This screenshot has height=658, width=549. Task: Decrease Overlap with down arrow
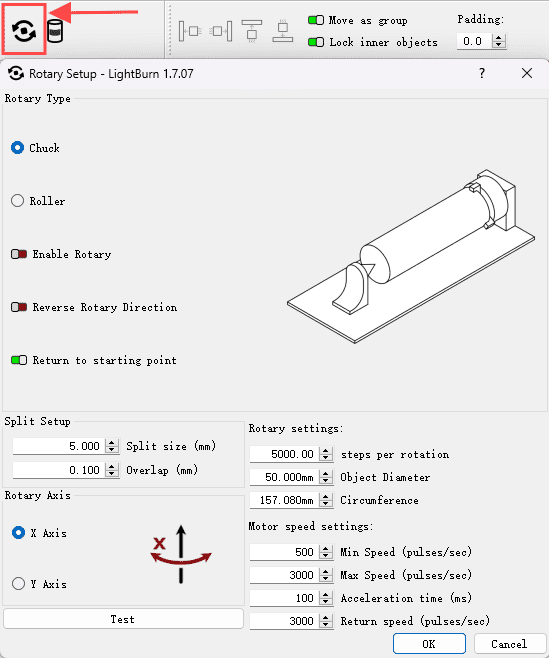pyautogui.click(x=112, y=474)
